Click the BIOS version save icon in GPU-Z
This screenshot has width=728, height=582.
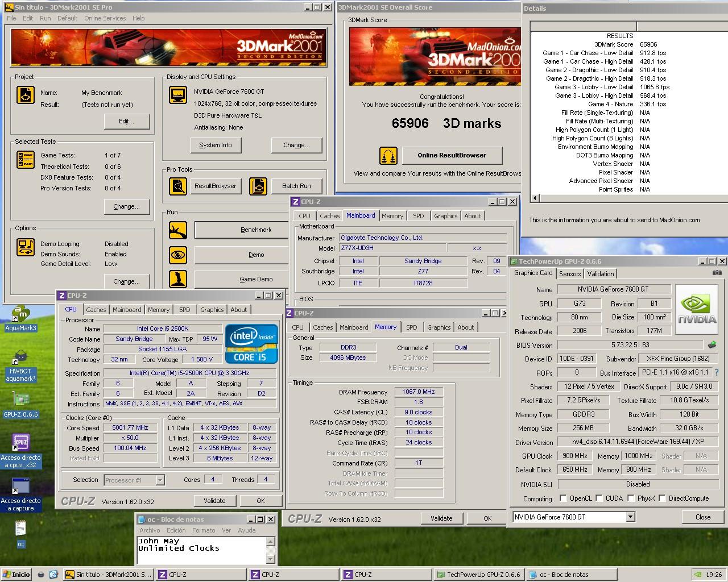click(x=712, y=344)
